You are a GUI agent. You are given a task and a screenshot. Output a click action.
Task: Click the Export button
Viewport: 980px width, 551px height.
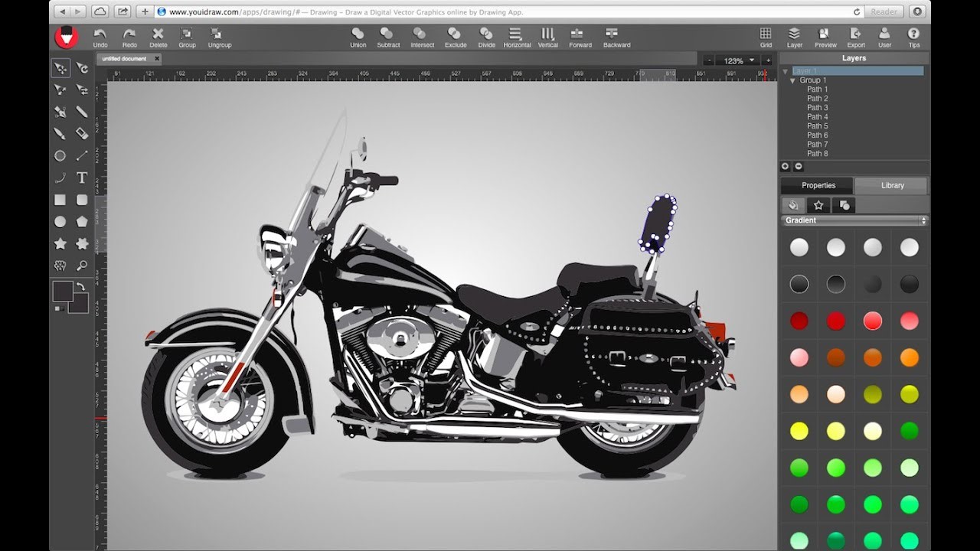click(855, 36)
